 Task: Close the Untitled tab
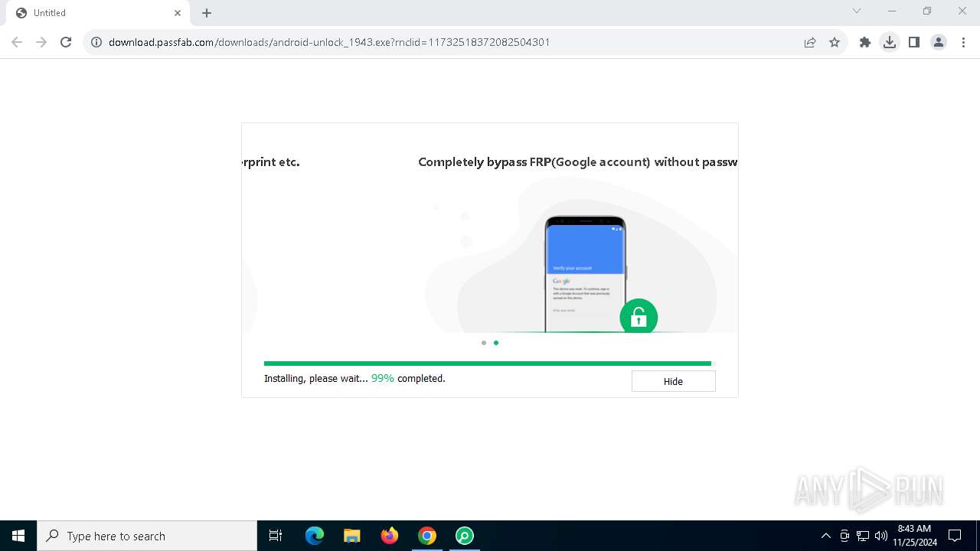(178, 13)
